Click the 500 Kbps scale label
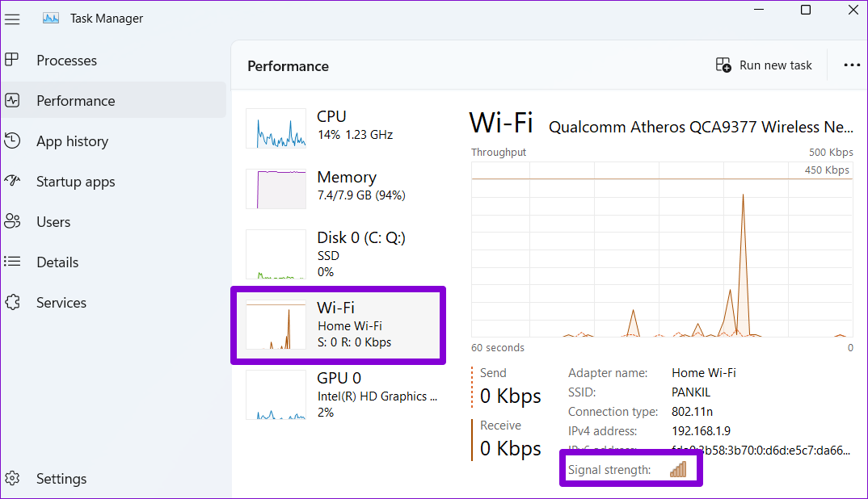This screenshot has height=499, width=868. coord(830,152)
